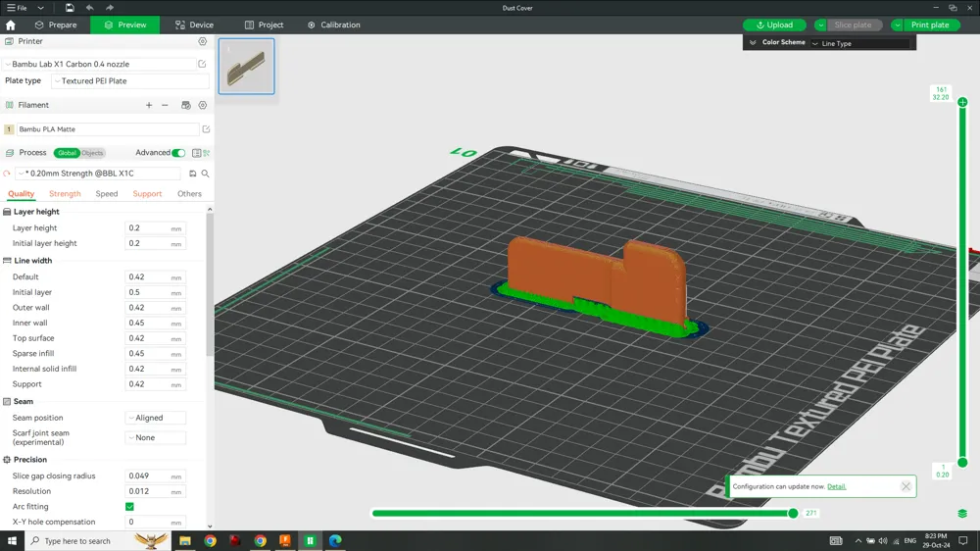
Task: Remove a filament with the minus icon
Action: pyautogui.click(x=165, y=105)
